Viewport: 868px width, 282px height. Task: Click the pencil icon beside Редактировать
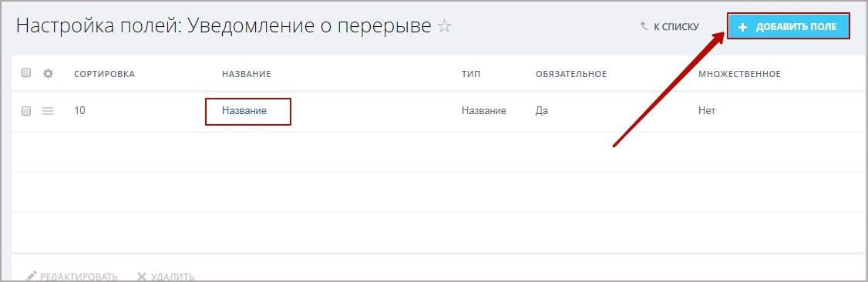coord(31,275)
